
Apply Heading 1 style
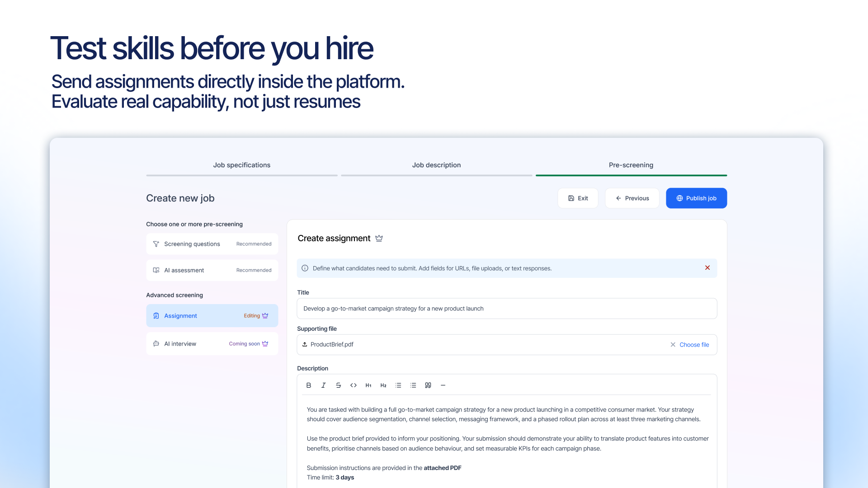point(368,385)
